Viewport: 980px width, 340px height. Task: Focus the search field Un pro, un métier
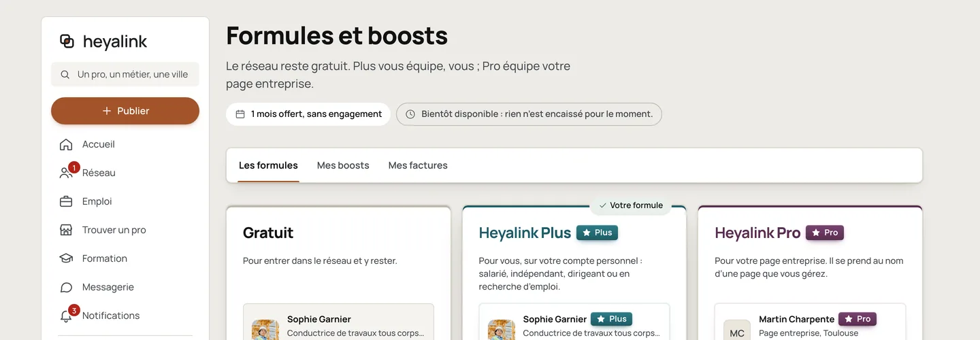(125, 74)
